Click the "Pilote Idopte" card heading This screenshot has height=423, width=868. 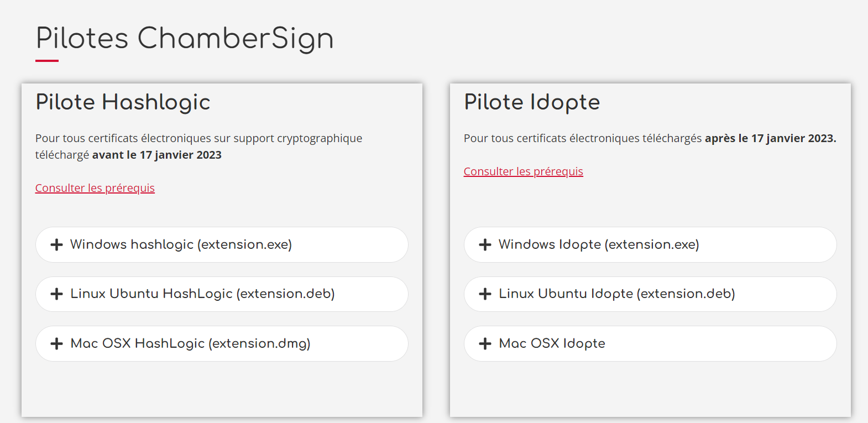click(x=532, y=102)
